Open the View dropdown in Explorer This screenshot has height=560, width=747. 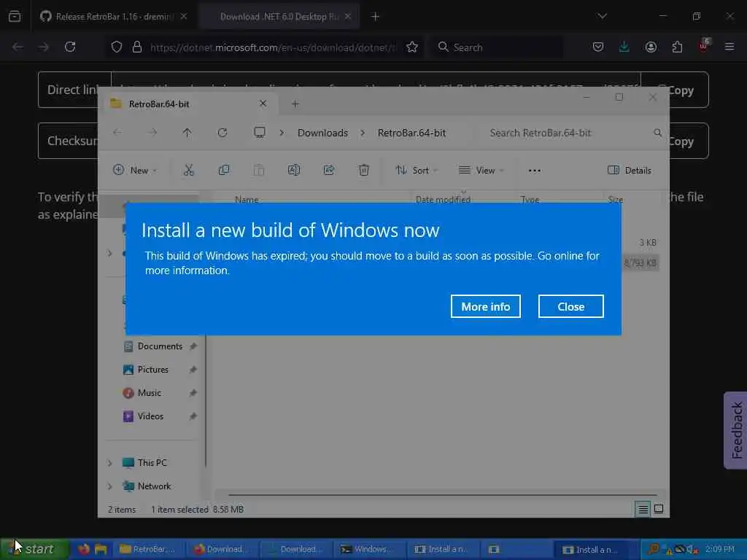[481, 170]
